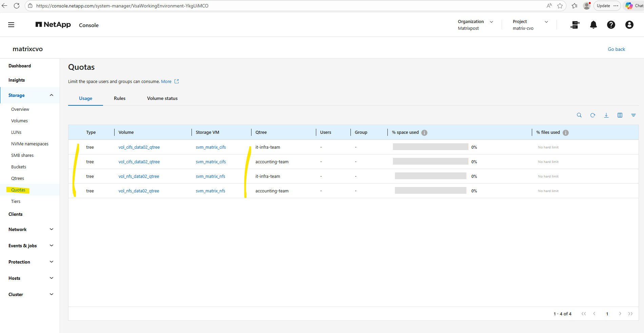This screenshot has width=644, height=333.
Task: Click the Go back link
Action: point(616,49)
